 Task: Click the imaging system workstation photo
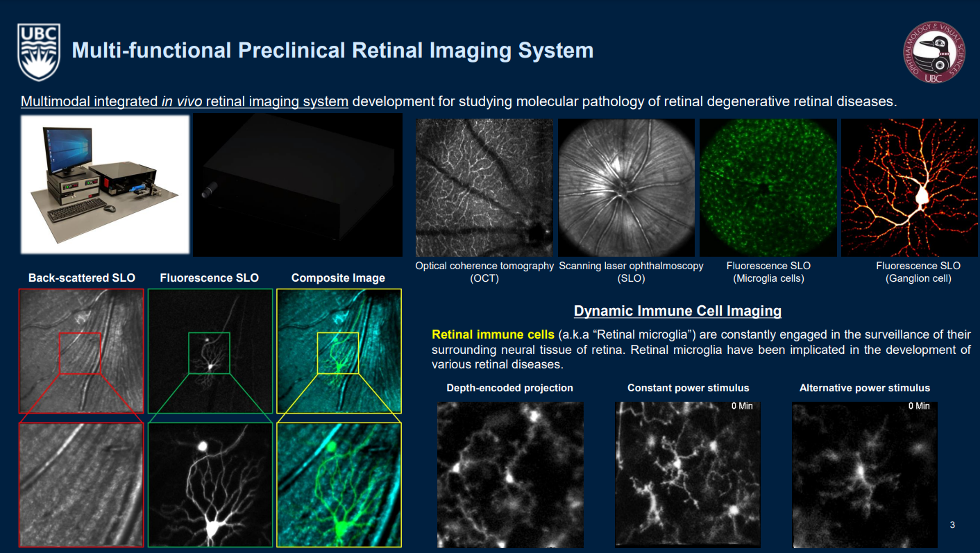[104, 185]
